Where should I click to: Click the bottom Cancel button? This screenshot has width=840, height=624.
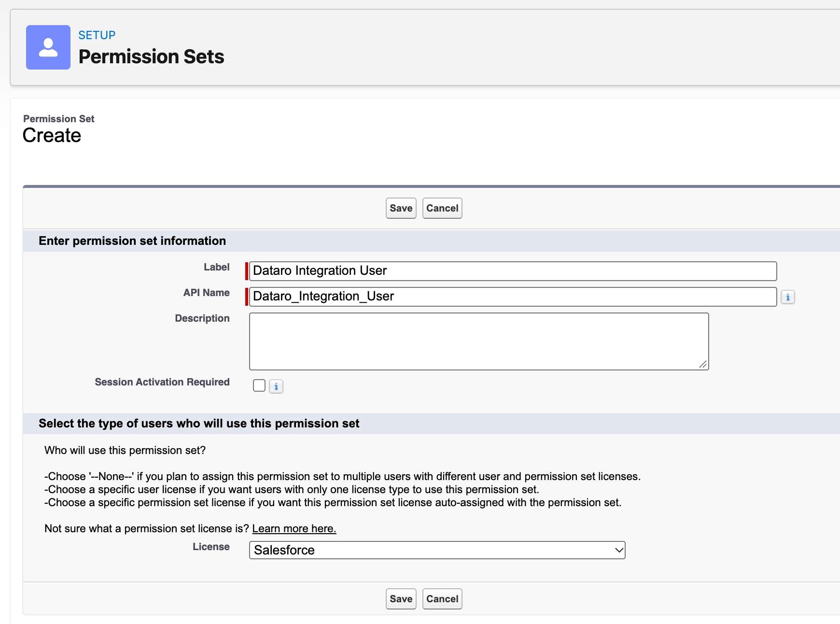coord(442,599)
